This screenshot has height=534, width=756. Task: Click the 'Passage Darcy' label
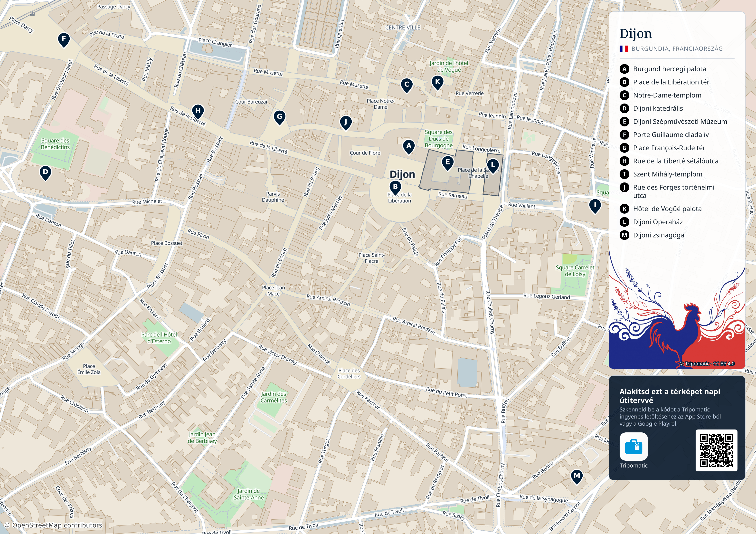113,7
